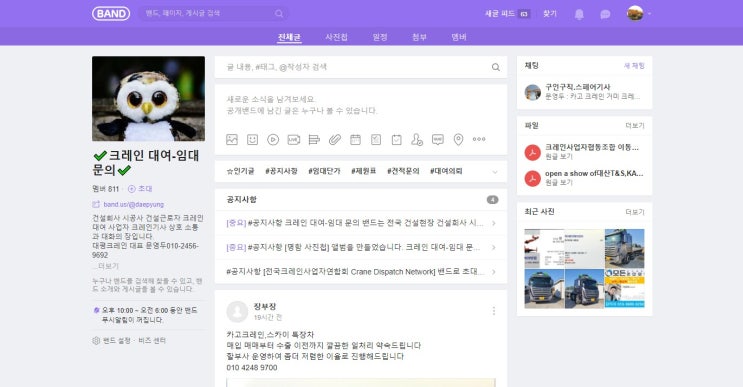The image size is (743, 387).
Task: Switch to 일정 tab
Action: click(380, 37)
